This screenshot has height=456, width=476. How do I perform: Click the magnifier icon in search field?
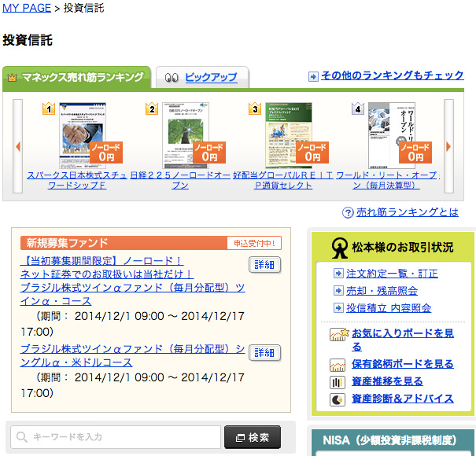[x=21, y=437]
